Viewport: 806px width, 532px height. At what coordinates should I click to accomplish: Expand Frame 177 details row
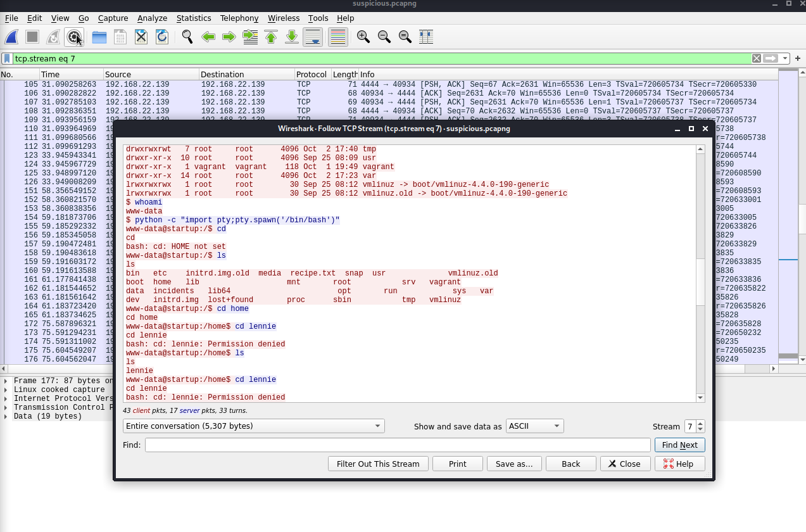tap(6, 381)
